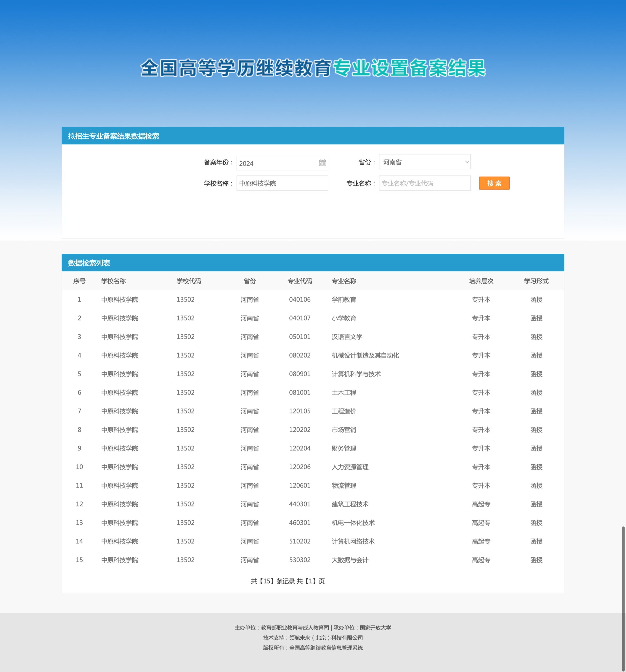
Task: Select the 工程造价 major cell
Action: 344,411
